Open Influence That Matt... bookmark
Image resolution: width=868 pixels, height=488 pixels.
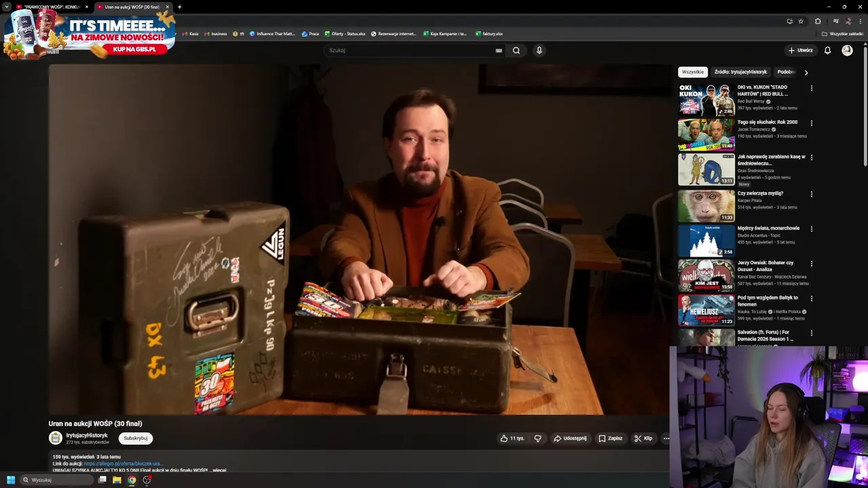(273, 33)
